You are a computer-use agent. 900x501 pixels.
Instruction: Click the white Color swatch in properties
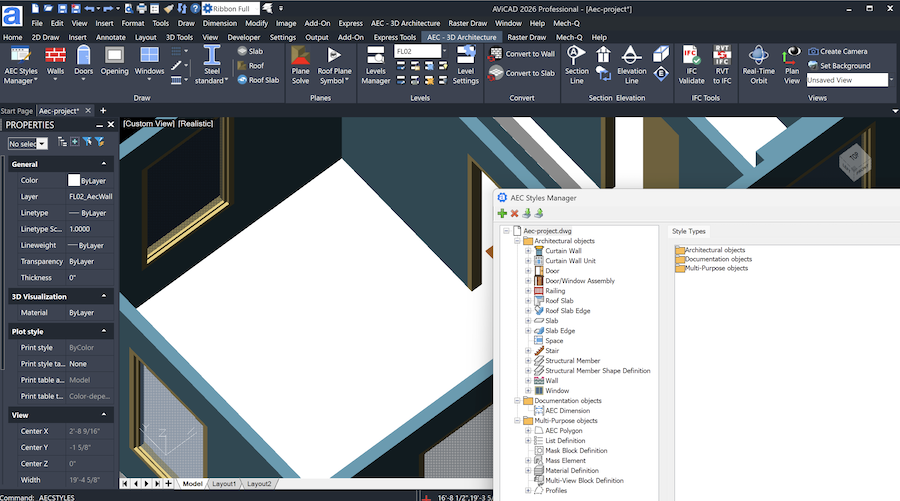[74, 180]
